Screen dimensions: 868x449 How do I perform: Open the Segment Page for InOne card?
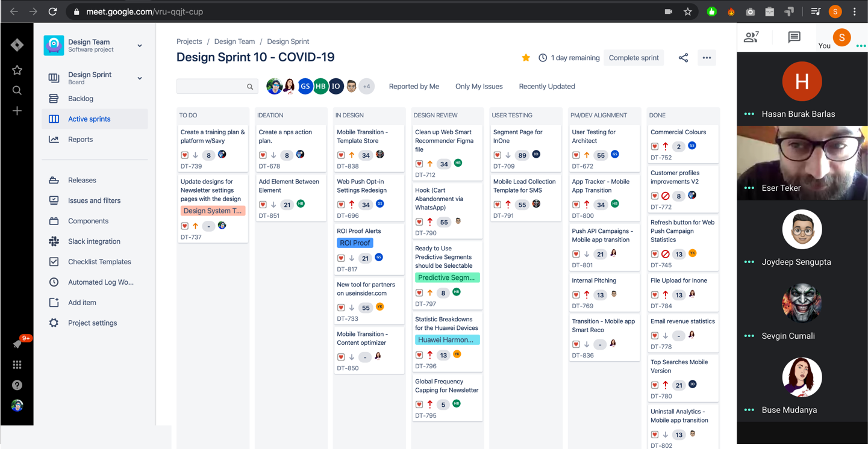(x=525, y=148)
